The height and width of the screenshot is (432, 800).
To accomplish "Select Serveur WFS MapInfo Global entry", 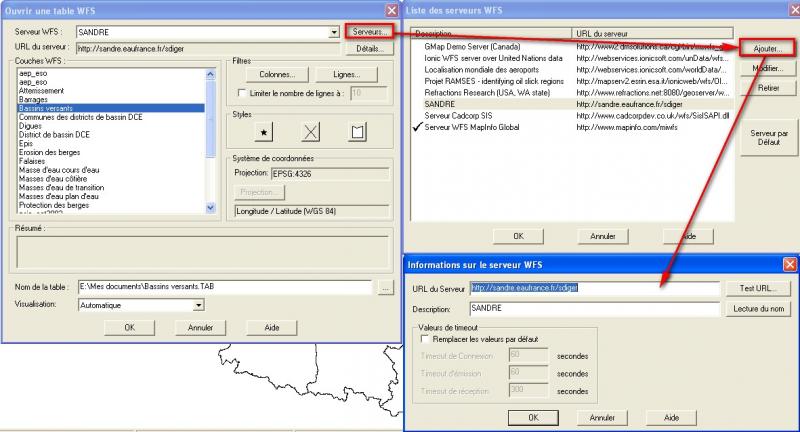I will [x=472, y=127].
